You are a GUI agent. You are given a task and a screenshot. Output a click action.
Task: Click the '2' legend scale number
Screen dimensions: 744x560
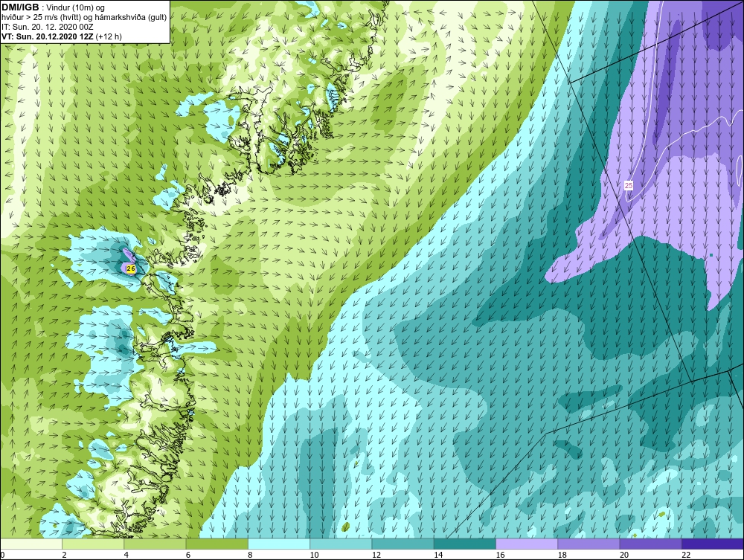(x=64, y=555)
